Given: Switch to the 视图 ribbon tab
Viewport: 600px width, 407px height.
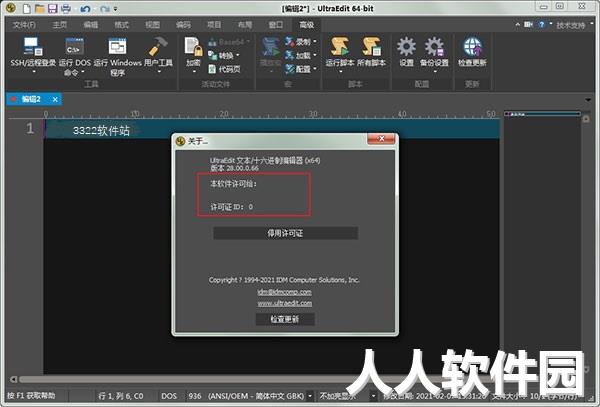Looking at the screenshot, I should (x=152, y=25).
